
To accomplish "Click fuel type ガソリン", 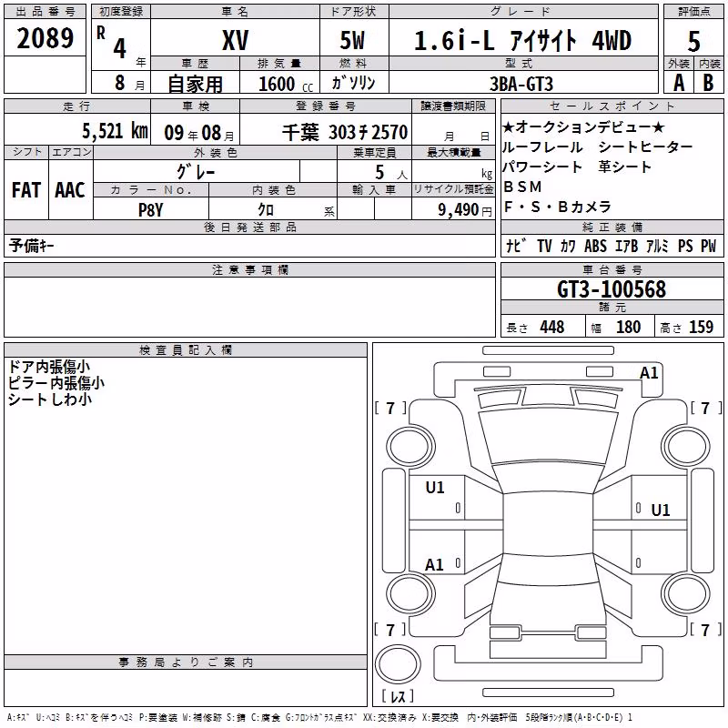I will [x=353, y=83].
